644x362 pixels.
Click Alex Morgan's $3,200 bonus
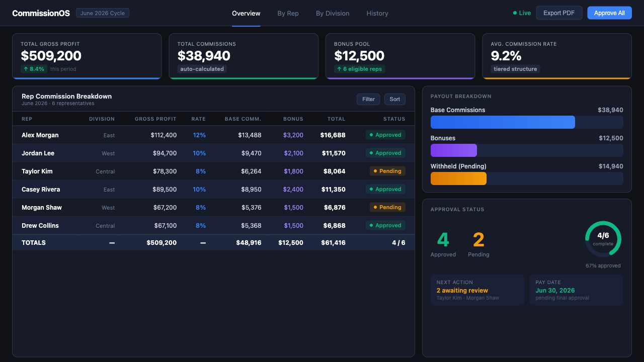[x=293, y=135]
